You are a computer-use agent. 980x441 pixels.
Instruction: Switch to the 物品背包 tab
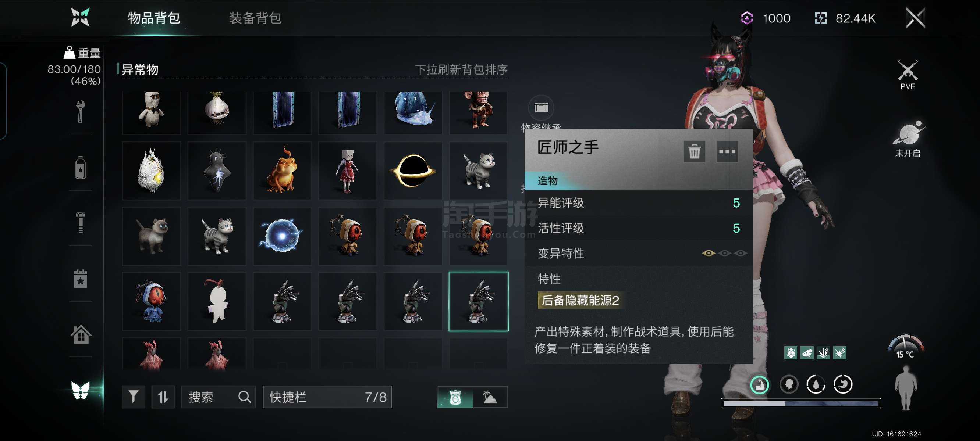[154, 18]
